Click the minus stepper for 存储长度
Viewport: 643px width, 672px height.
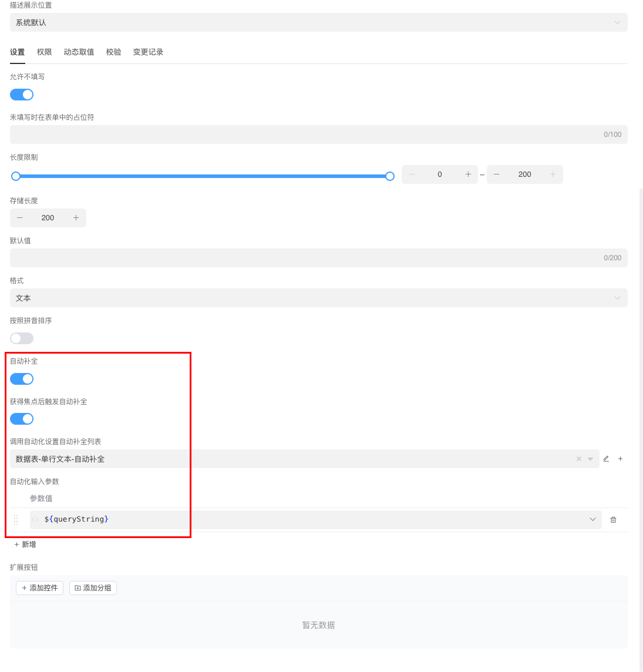(x=20, y=218)
